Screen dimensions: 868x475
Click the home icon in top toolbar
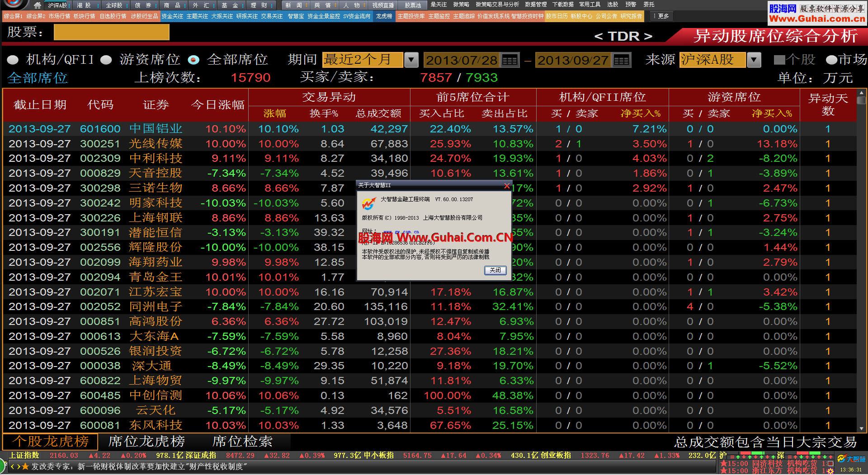pyautogui.click(x=38, y=5)
